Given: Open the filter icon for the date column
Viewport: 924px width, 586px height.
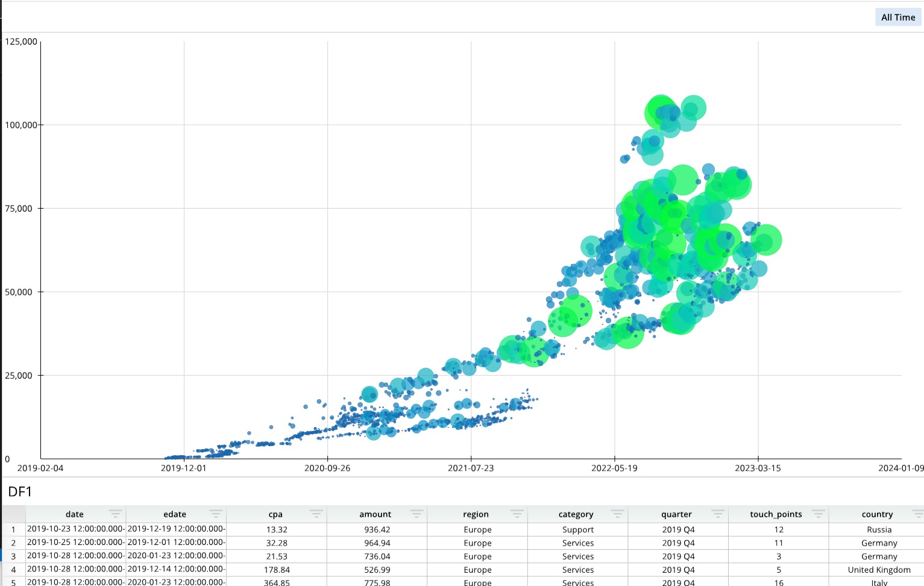Looking at the screenshot, I should [116, 514].
